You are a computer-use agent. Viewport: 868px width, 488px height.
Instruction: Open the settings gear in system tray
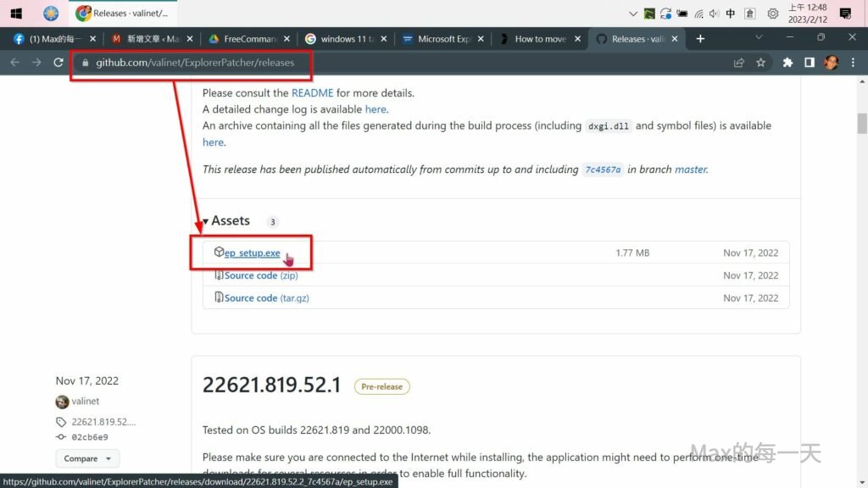tap(772, 14)
